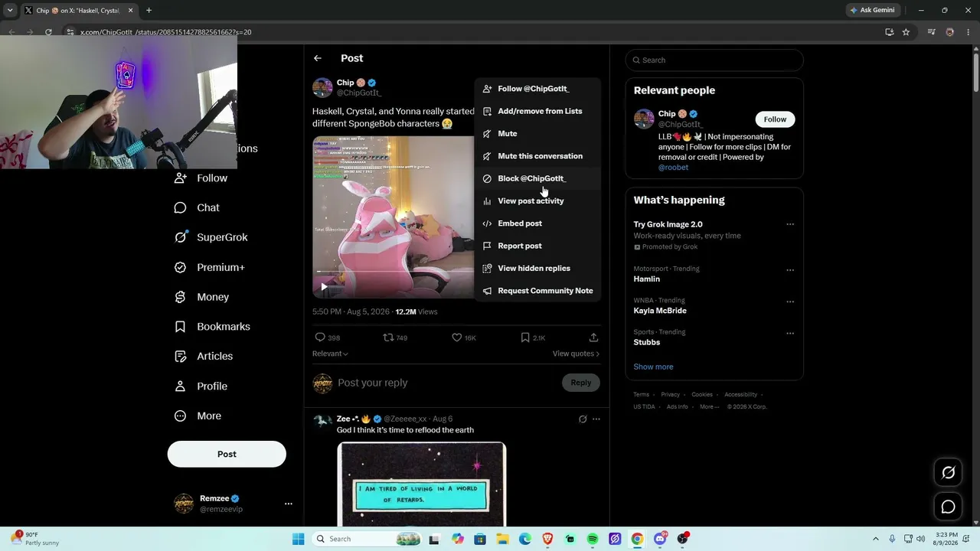Screen dimensions: 980x551
Task: Open more options for Stubbs trend
Action: (790, 334)
